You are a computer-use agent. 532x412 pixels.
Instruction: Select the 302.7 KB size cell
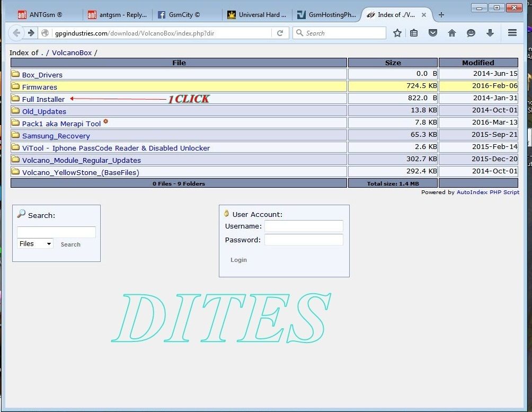click(393, 159)
